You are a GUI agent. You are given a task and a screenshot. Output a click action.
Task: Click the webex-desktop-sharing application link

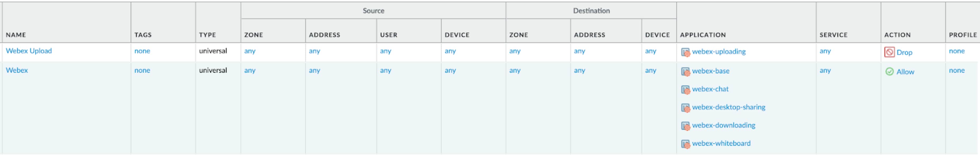[x=729, y=107]
